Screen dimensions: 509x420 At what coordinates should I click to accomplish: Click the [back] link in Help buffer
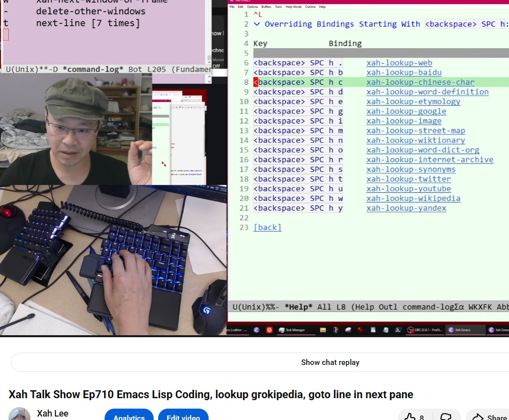coord(267,227)
